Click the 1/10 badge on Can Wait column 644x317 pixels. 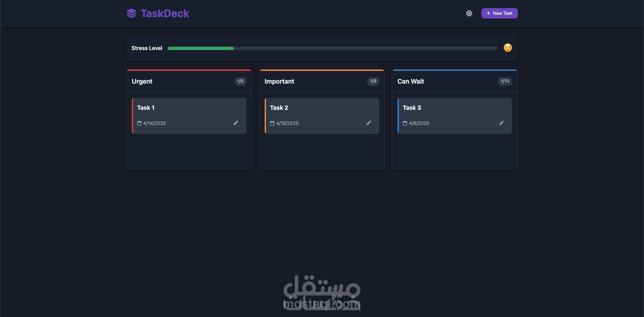504,81
